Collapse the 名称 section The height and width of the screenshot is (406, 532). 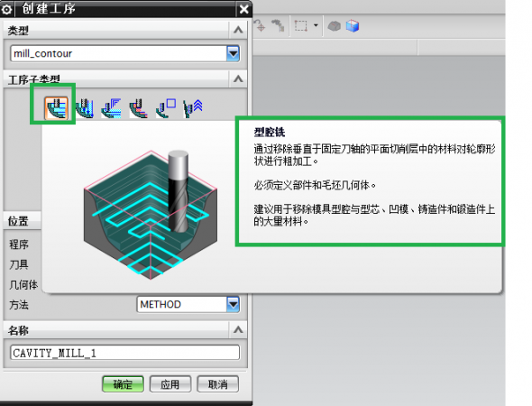pos(238,329)
